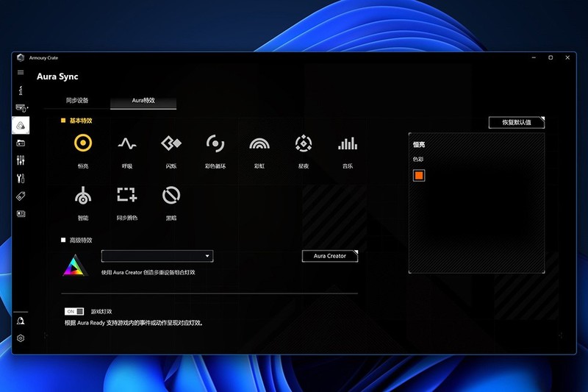The height and width of the screenshot is (392, 588).
Task: Open the home info page in sidebar
Action: (21, 90)
